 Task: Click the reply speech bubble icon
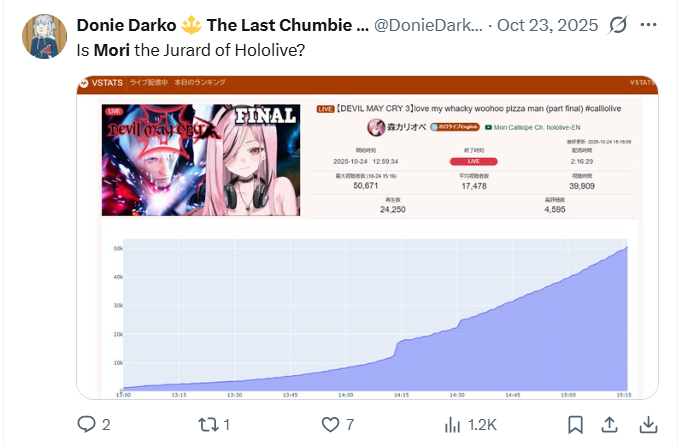[86, 424]
